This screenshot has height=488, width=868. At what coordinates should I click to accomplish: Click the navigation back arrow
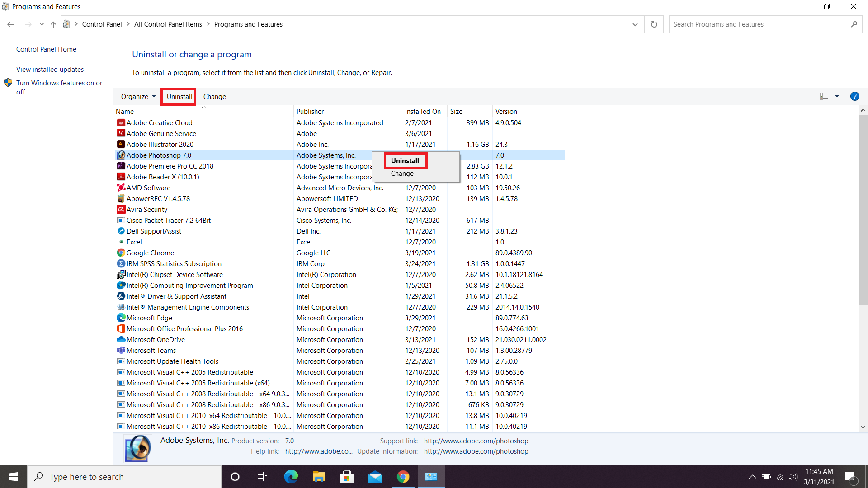pos(11,24)
